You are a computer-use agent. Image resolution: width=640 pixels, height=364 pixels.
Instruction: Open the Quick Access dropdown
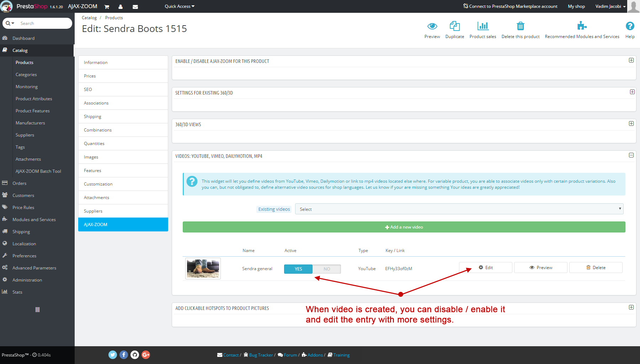coord(180,6)
